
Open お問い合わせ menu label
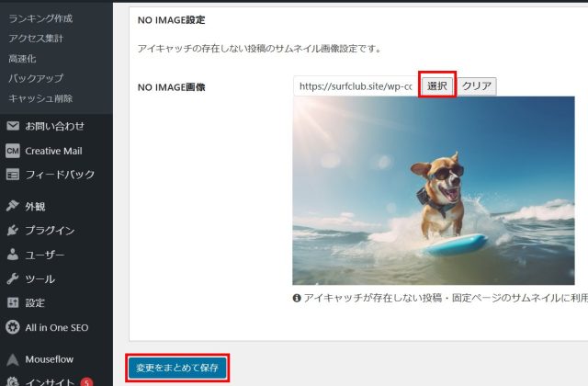pyautogui.click(x=55, y=126)
